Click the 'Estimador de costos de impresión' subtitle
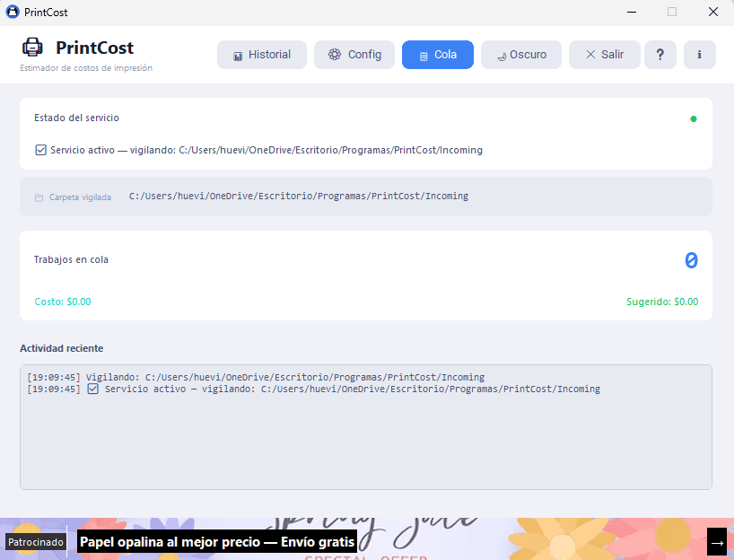The image size is (734, 560). [x=86, y=68]
